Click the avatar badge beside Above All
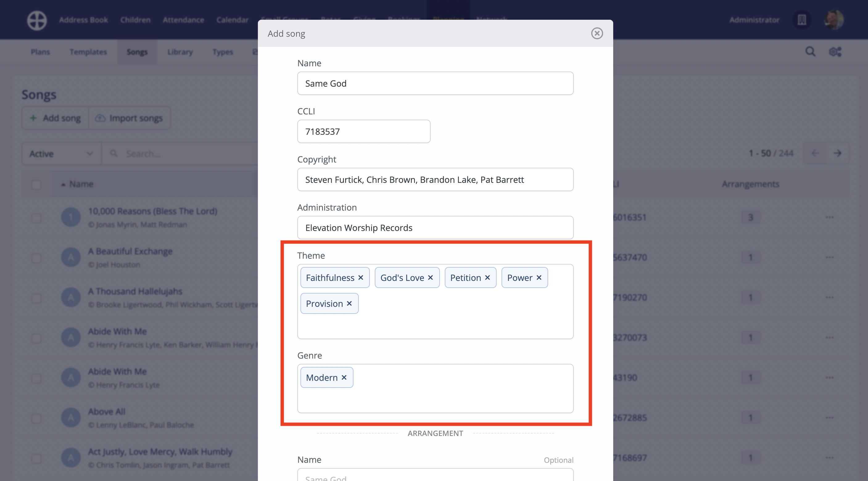Viewport: 868px width, 481px height. point(71,418)
